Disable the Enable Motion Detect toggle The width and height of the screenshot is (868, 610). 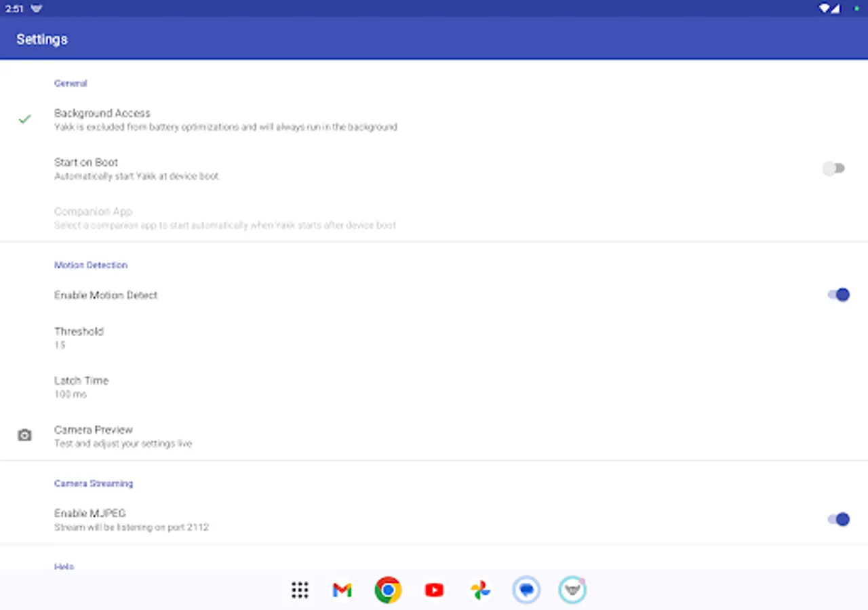(x=840, y=295)
